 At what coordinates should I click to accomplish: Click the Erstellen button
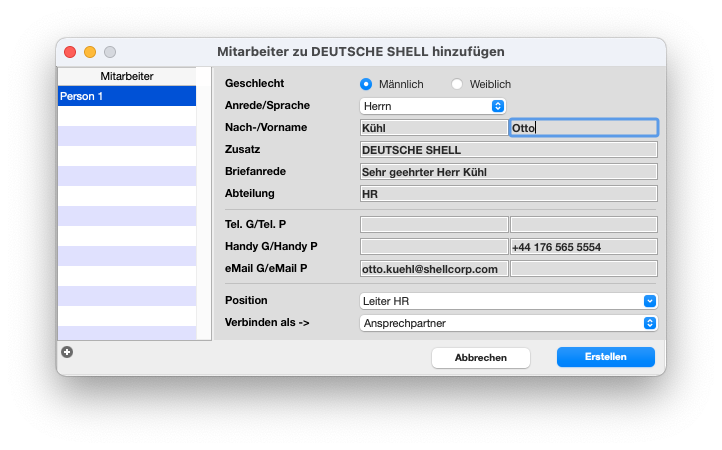coord(606,357)
